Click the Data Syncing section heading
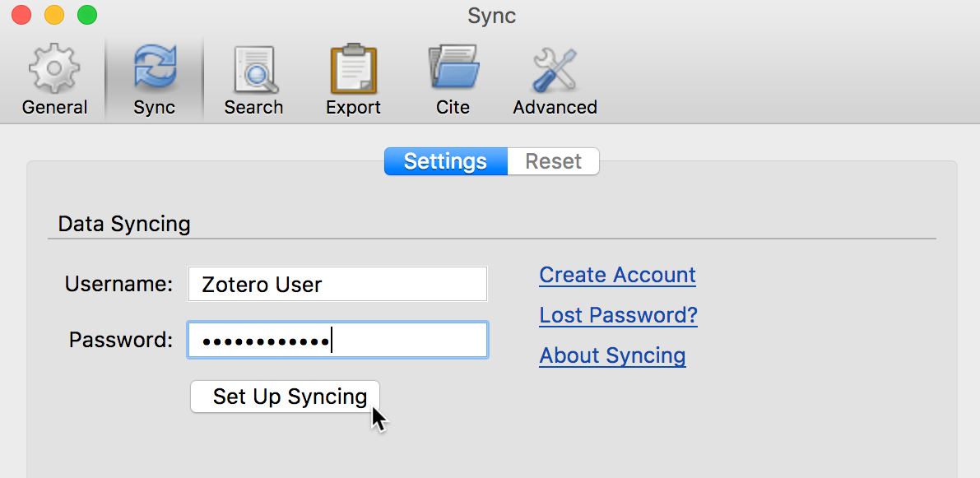 (x=124, y=224)
